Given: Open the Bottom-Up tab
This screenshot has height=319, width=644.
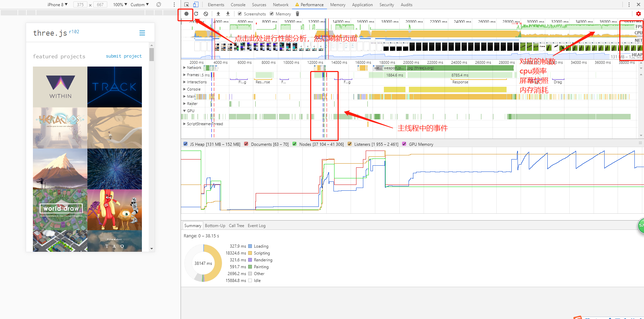Looking at the screenshot, I should point(215,225).
